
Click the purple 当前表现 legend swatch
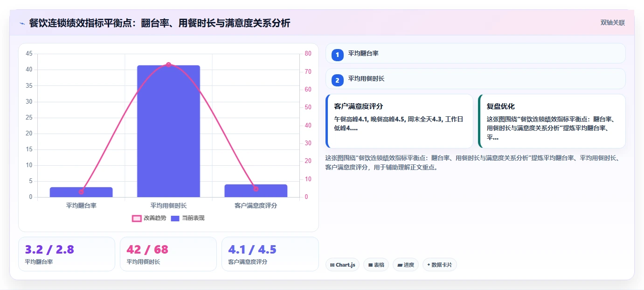[x=175, y=218]
